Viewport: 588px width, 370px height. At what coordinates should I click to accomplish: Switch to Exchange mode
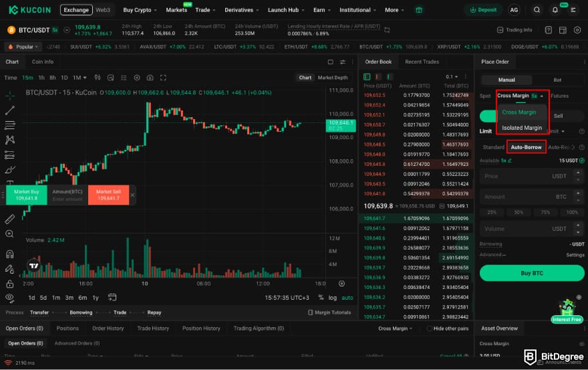pyautogui.click(x=76, y=10)
